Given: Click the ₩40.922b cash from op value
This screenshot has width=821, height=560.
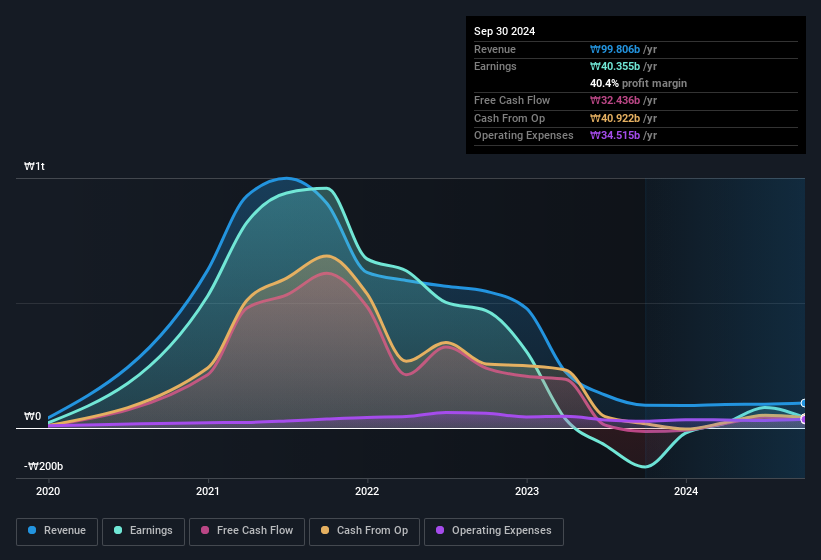Looking at the screenshot, I should [615, 118].
